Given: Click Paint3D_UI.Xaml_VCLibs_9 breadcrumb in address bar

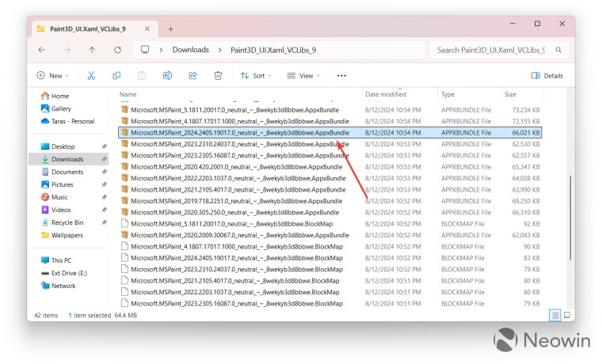Looking at the screenshot, I should (273, 50).
